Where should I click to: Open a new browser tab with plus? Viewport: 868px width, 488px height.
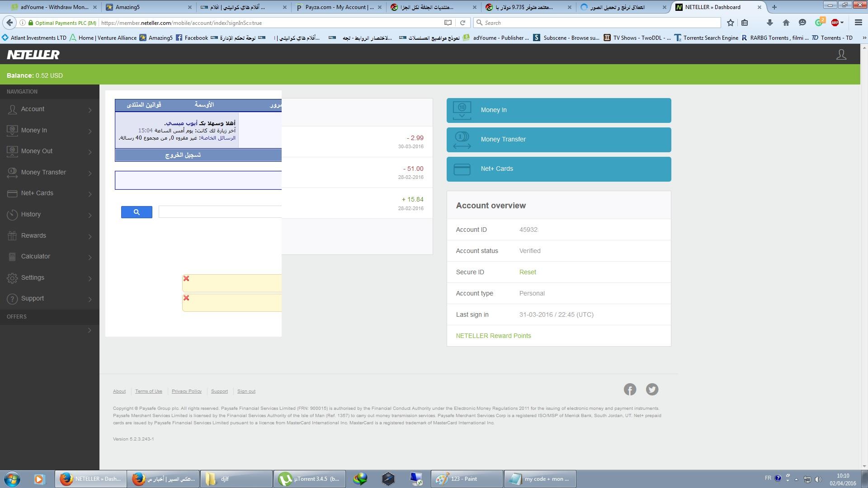pos(774,7)
